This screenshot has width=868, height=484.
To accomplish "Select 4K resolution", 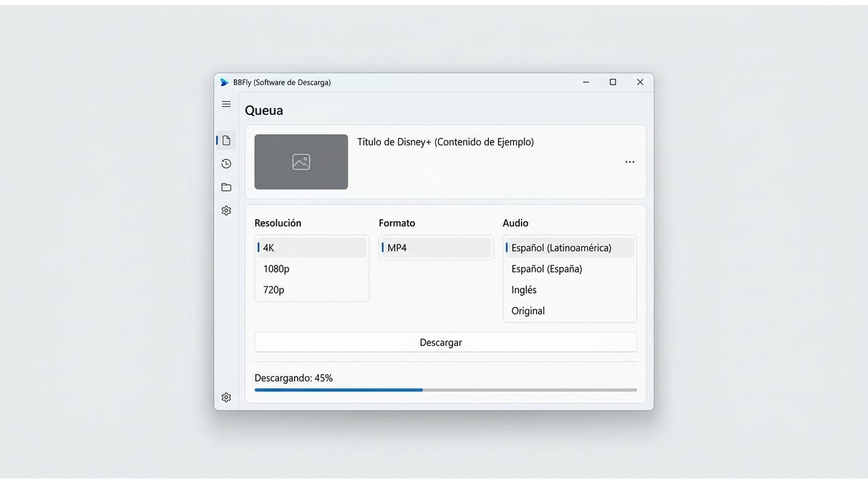I will (x=312, y=248).
